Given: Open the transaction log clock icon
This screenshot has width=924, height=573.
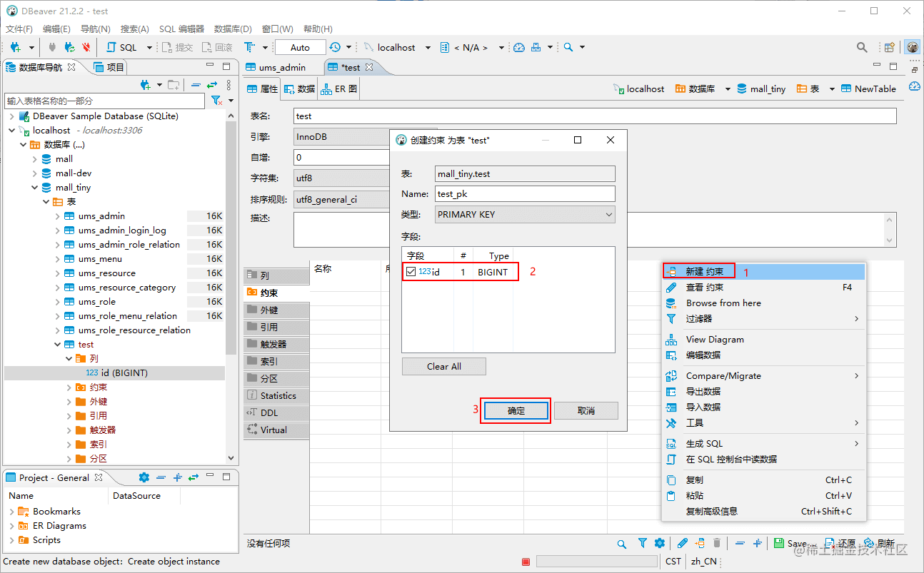Looking at the screenshot, I should (335, 48).
